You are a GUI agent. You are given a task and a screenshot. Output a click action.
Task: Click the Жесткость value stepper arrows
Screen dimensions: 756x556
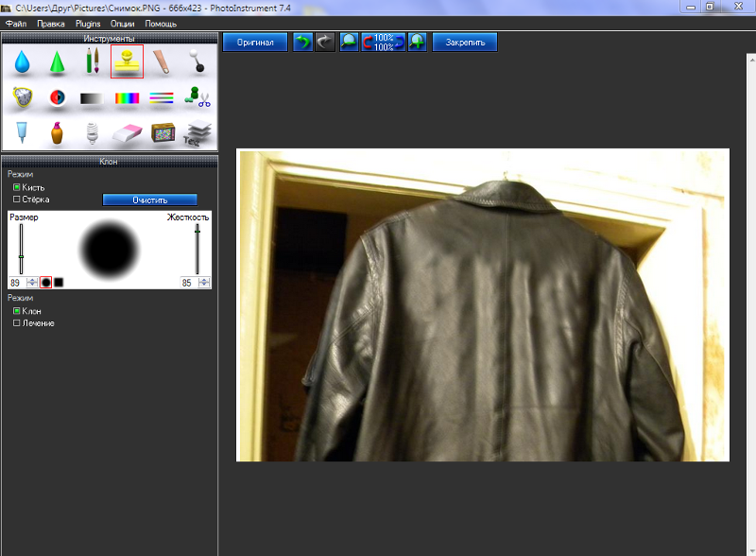coord(205,283)
